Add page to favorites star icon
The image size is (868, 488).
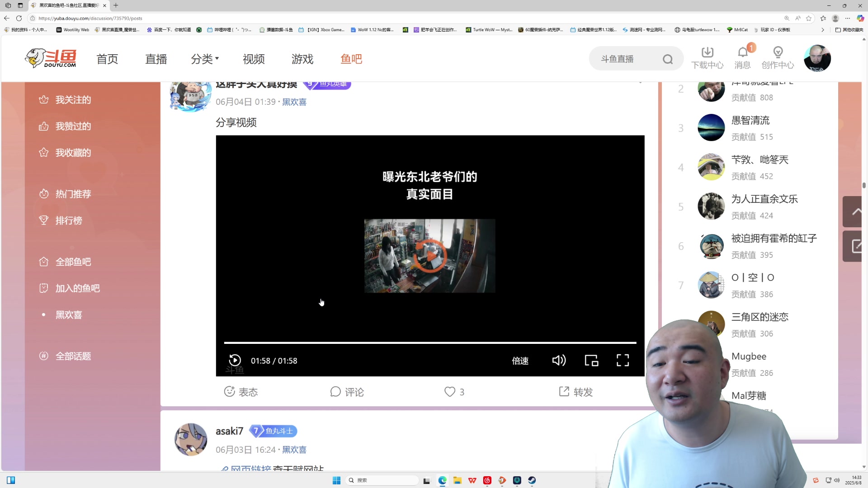point(809,18)
